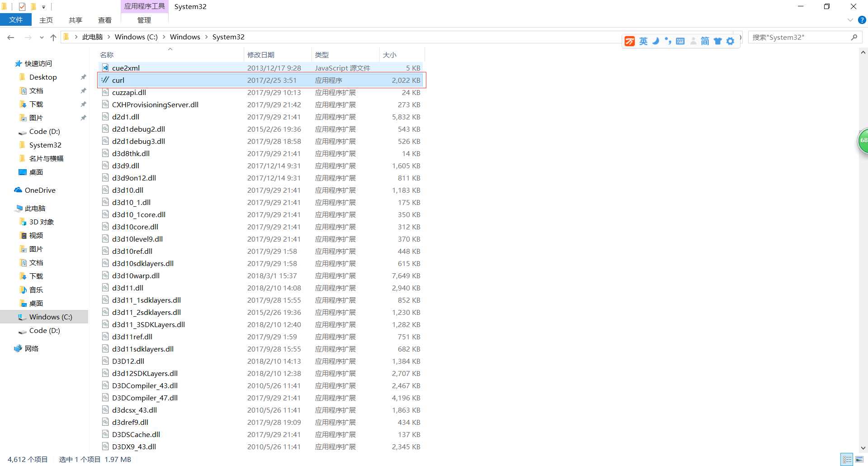
Task: Select the cuzzapi.dll file icon
Action: (105, 92)
